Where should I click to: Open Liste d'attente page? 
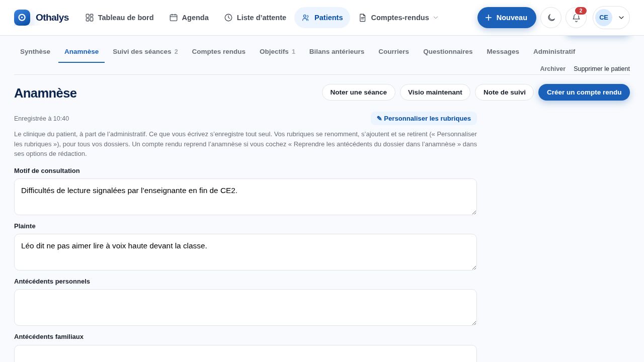[255, 18]
